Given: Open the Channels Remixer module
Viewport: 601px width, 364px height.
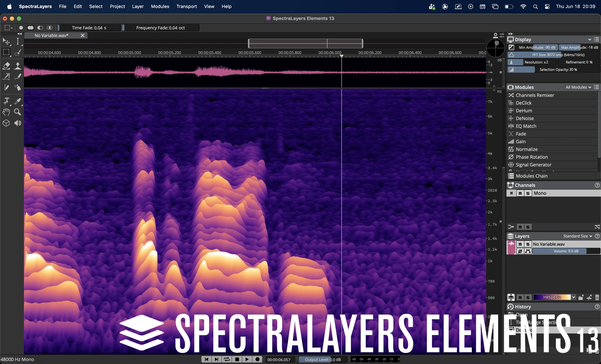Looking at the screenshot, I should tap(553, 95).
